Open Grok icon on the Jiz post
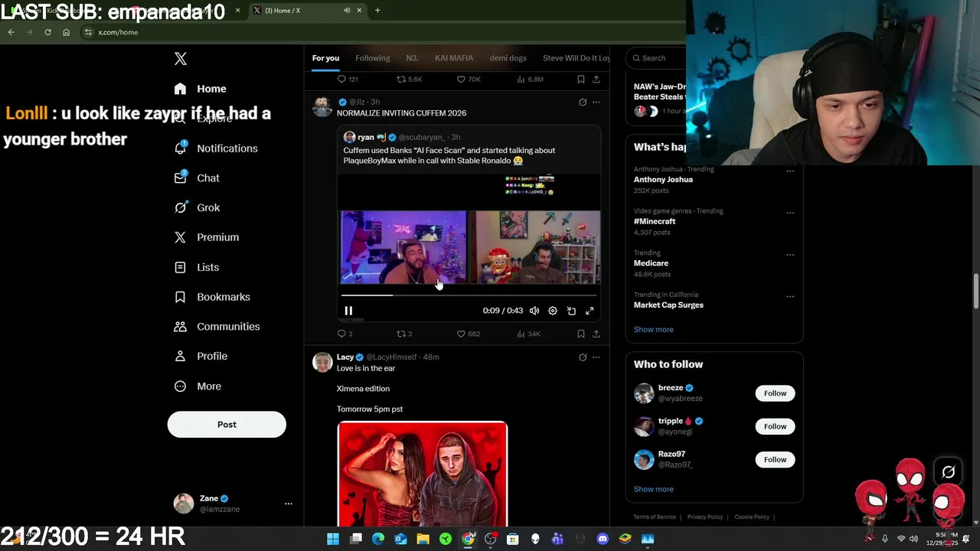980x551 pixels. 583,102
